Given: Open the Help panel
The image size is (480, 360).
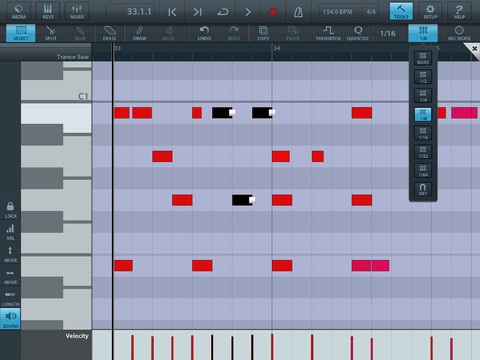Looking at the screenshot, I should pyautogui.click(x=459, y=12).
